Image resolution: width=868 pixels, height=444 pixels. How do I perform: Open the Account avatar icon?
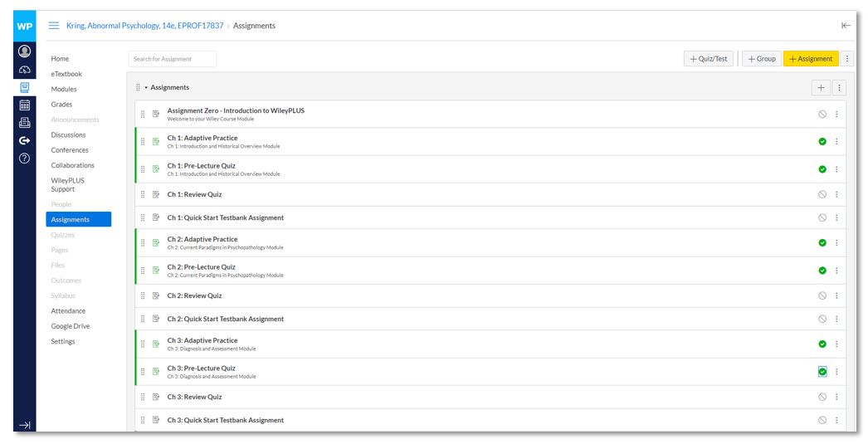coord(24,51)
